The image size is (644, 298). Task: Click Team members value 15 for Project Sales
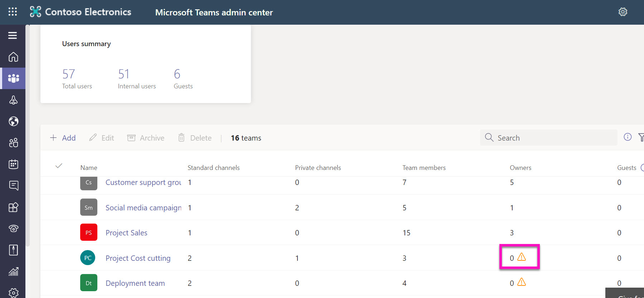[x=406, y=233]
